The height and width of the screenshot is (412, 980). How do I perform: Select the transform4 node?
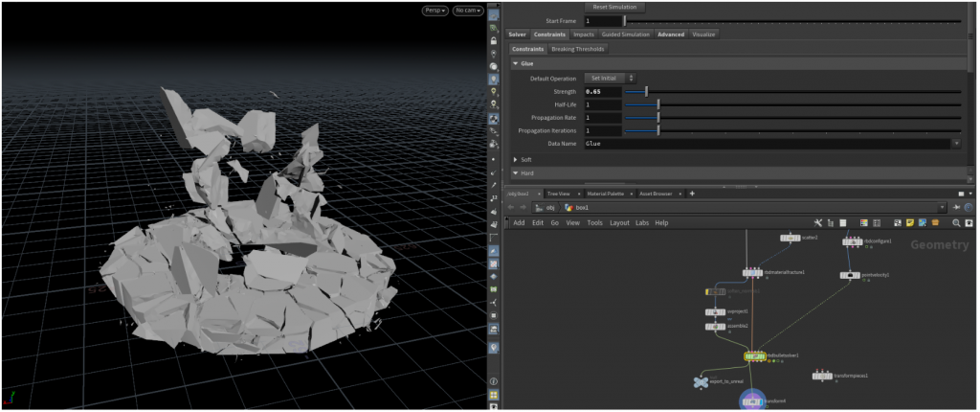(x=752, y=401)
